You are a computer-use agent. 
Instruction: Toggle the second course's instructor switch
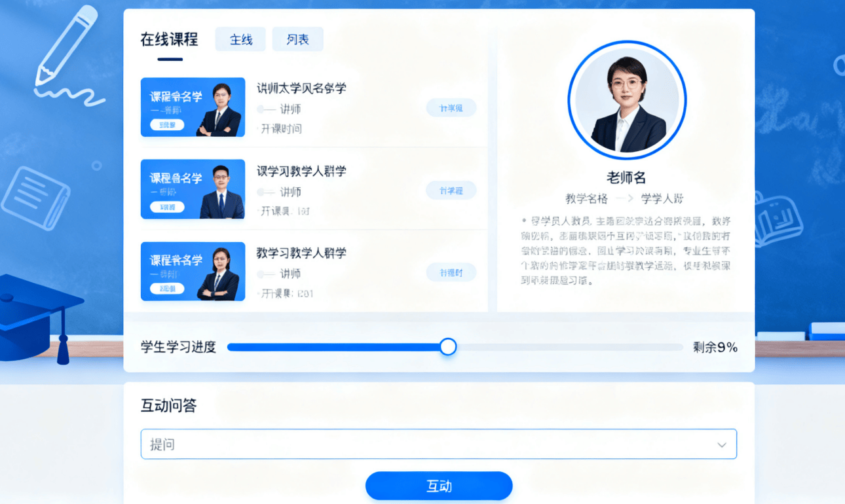tap(265, 192)
